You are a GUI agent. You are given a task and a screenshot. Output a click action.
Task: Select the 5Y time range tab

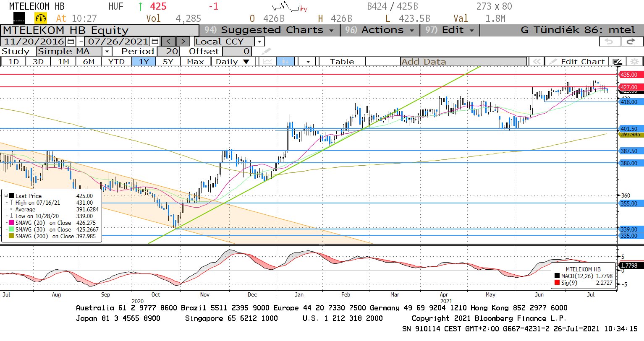pos(168,62)
